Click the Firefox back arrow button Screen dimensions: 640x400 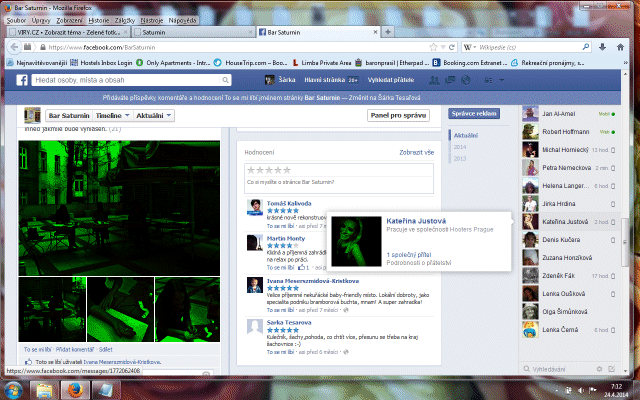[14, 47]
